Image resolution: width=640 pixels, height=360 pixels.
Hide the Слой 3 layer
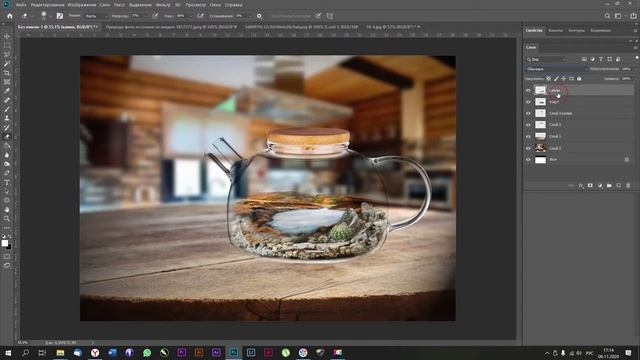click(528, 125)
